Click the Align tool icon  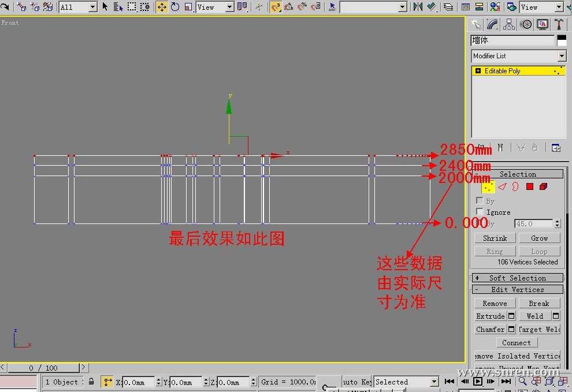[x=432, y=6]
